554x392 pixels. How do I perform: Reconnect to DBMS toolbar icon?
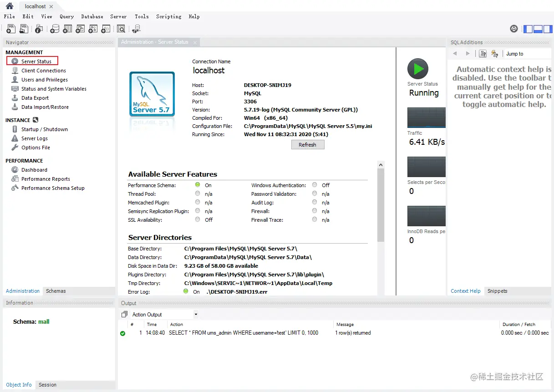tap(136, 29)
